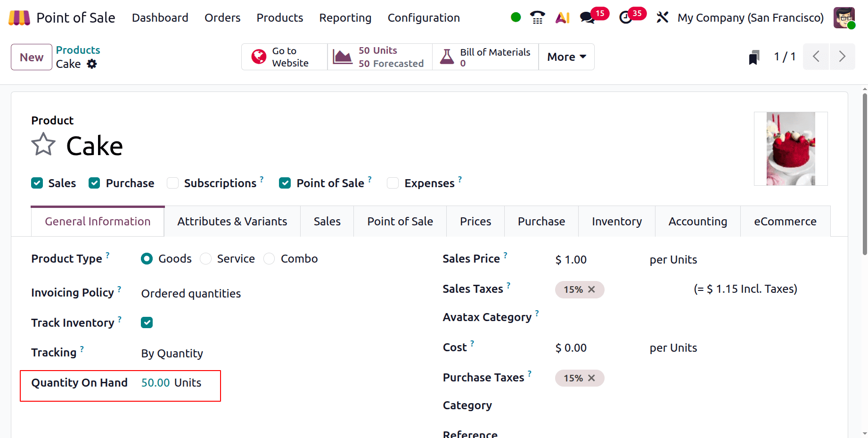Click the gear icon next to Cake breadcrumb

[x=92, y=64]
